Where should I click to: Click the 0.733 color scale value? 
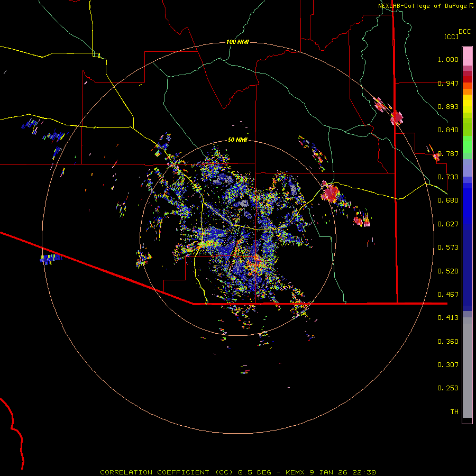click(x=448, y=177)
